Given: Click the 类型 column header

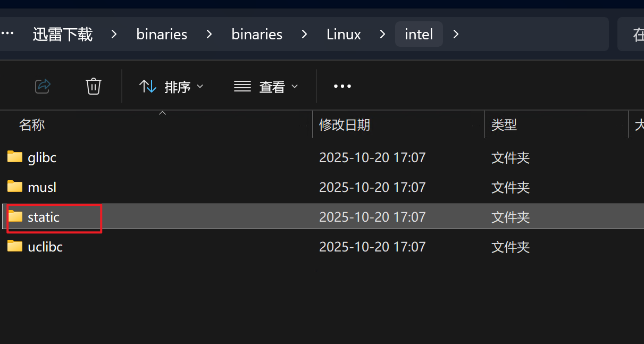Looking at the screenshot, I should point(504,125).
